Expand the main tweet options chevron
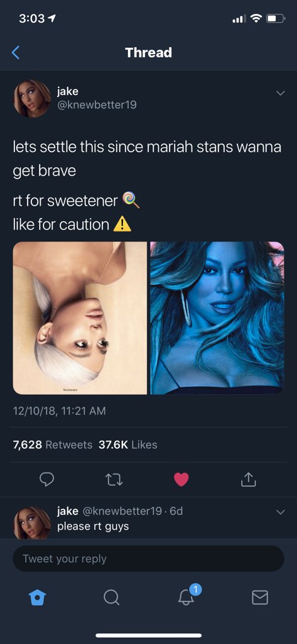Viewport: 297px width, 644px height. [280, 93]
